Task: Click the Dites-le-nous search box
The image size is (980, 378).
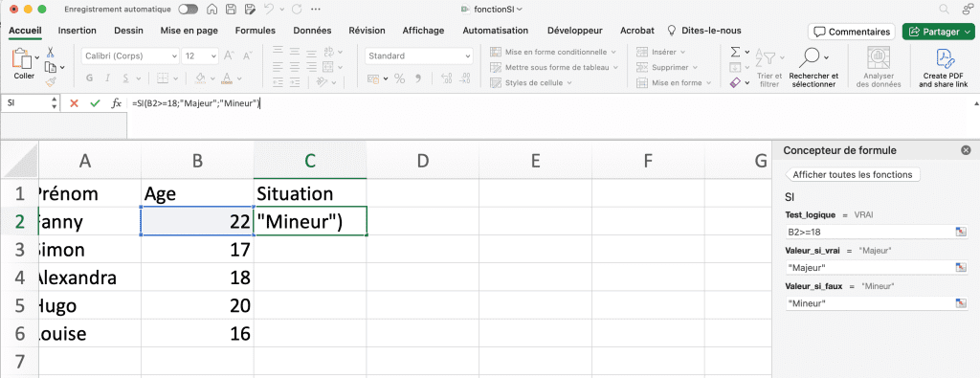Action: coord(704,31)
